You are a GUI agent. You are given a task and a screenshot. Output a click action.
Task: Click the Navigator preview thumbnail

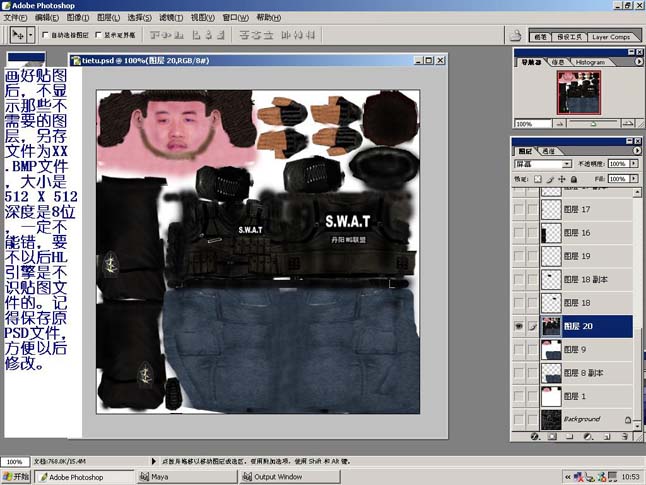[x=578, y=92]
